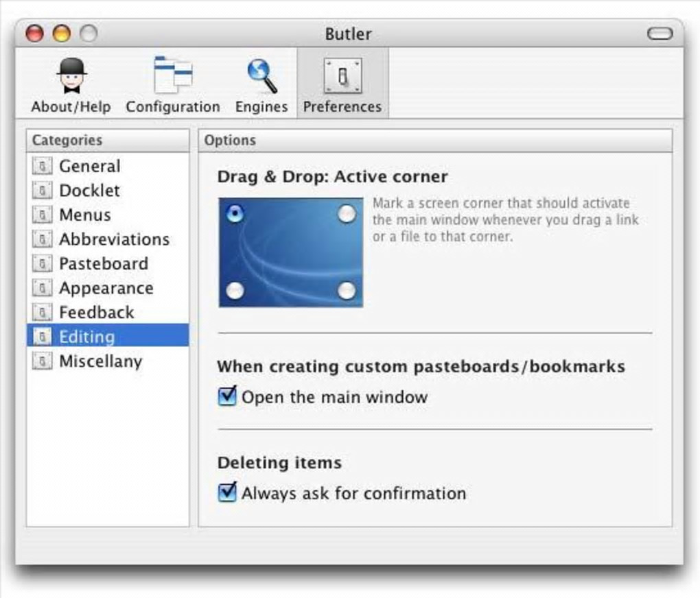This screenshot has width=700, height=598.
Task: Open the About/Help butler icon
Action: coord(71,76)
